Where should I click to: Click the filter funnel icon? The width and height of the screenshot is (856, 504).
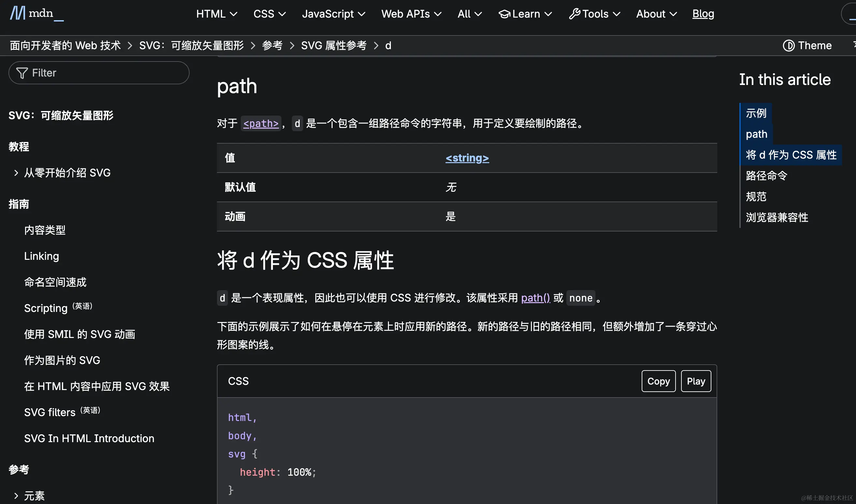pyautogui.click(x=22, y=73)
